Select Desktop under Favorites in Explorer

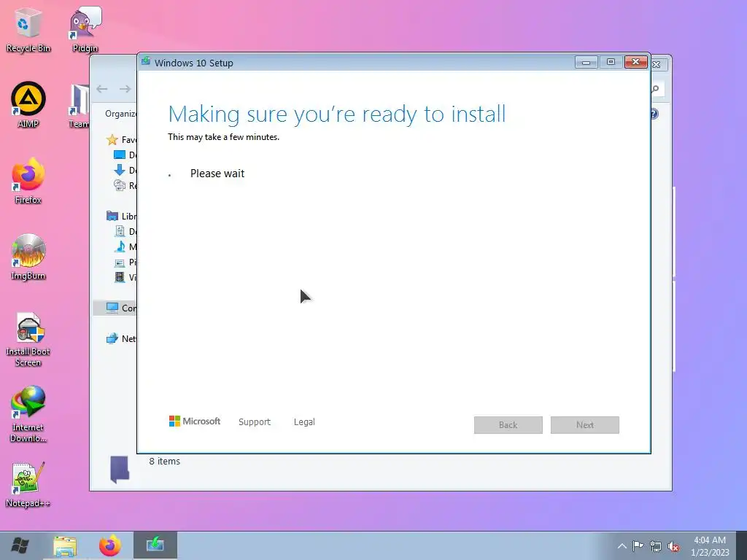point(125,155)
